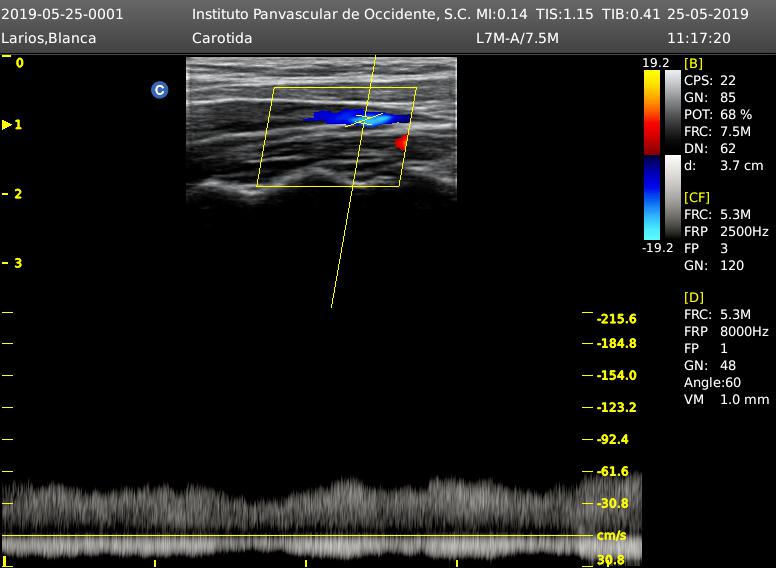Image resolution: width=776 pixels, height=568 pixels.
Task: Click the patient name Larios,Blanca
Action: (x=48, y=38)
